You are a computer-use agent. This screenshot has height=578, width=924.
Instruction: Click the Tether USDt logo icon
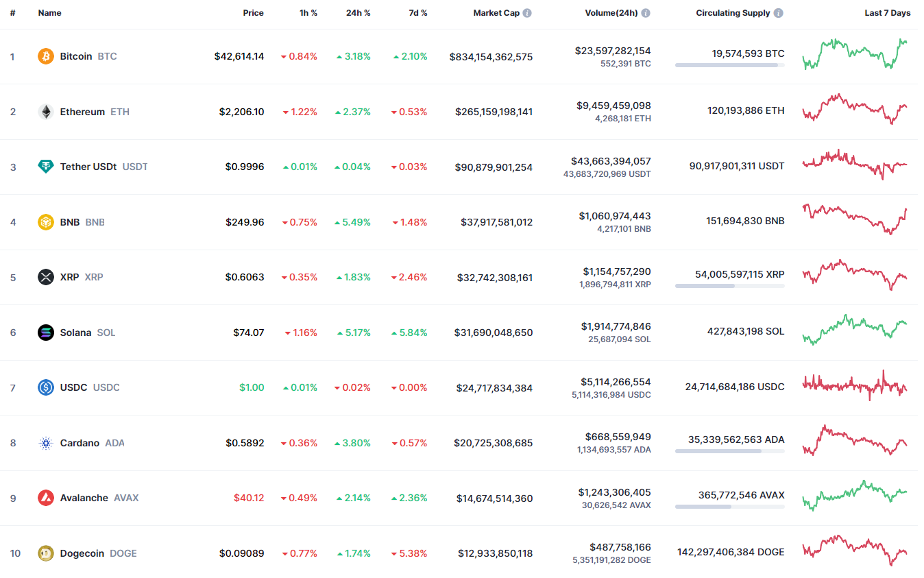[x=46, y=167]
